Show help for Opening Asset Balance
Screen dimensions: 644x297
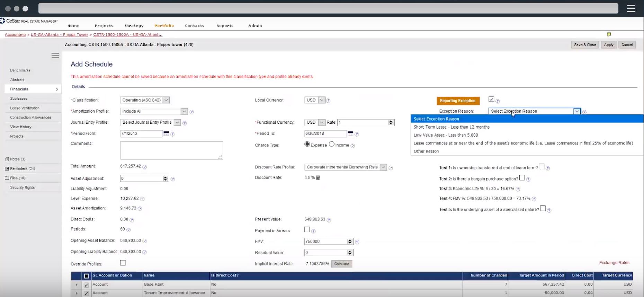144,241
